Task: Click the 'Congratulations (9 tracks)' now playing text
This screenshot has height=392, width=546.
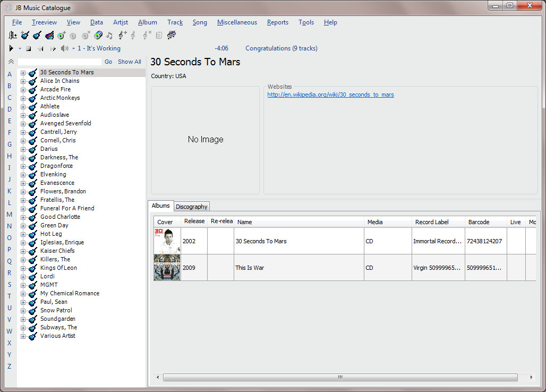Action: (281, 48)
